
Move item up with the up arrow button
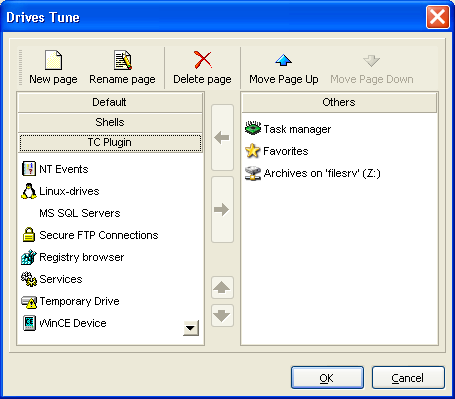click(222, 287)
